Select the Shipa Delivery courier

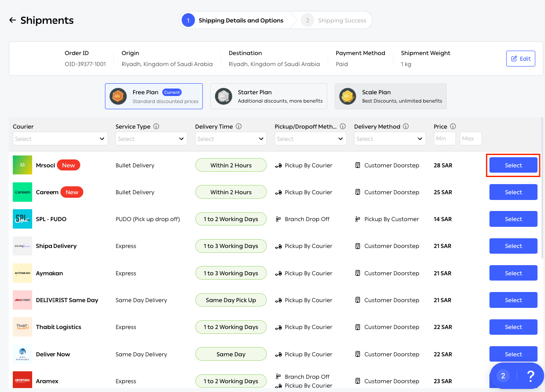(x=513, y=246)
